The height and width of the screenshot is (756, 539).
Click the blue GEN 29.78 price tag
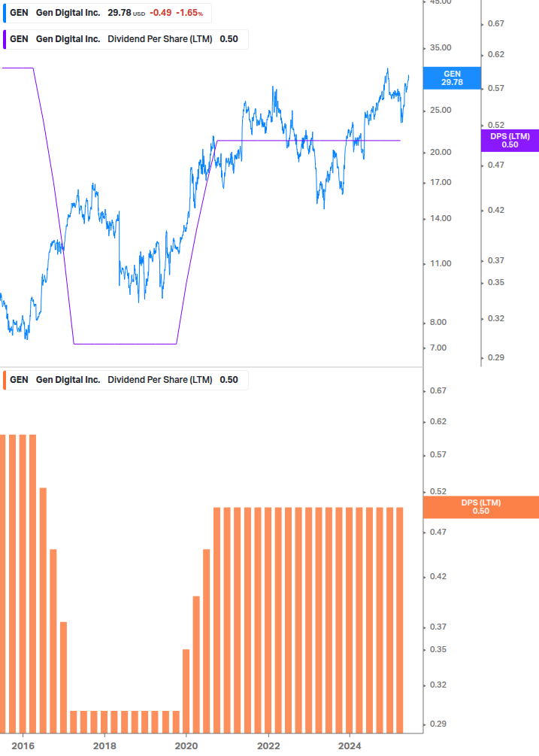click(452, 78)
